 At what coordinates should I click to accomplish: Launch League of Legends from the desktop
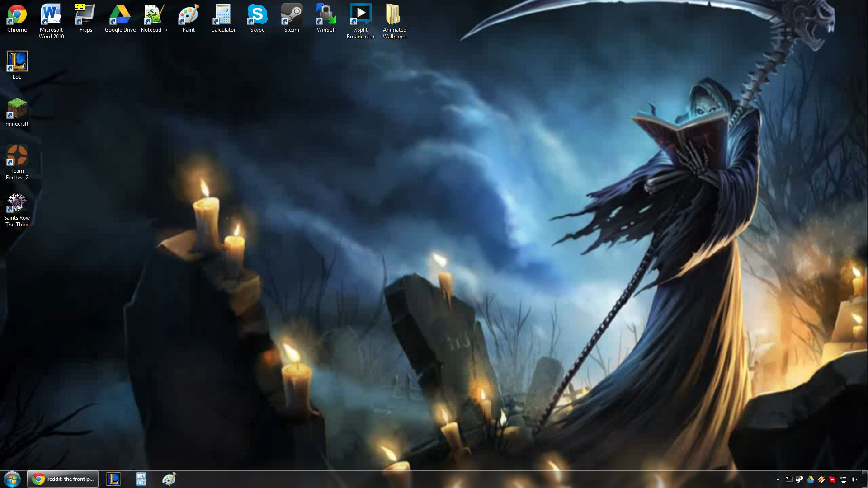coord(17,61)
